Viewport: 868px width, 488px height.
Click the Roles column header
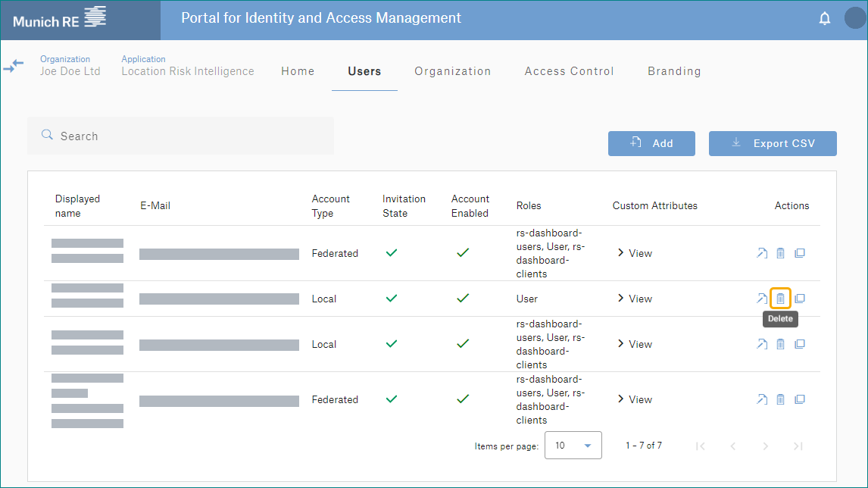point(529,205)
